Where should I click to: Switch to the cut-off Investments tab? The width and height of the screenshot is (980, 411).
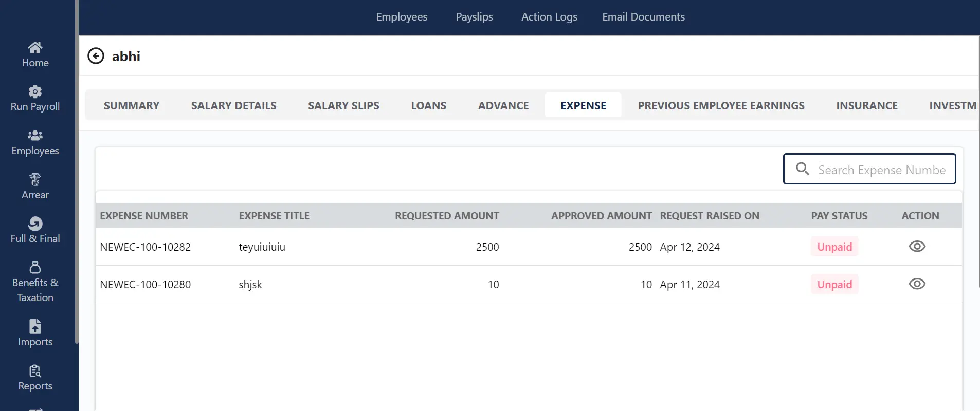click(x=953, y=105)
